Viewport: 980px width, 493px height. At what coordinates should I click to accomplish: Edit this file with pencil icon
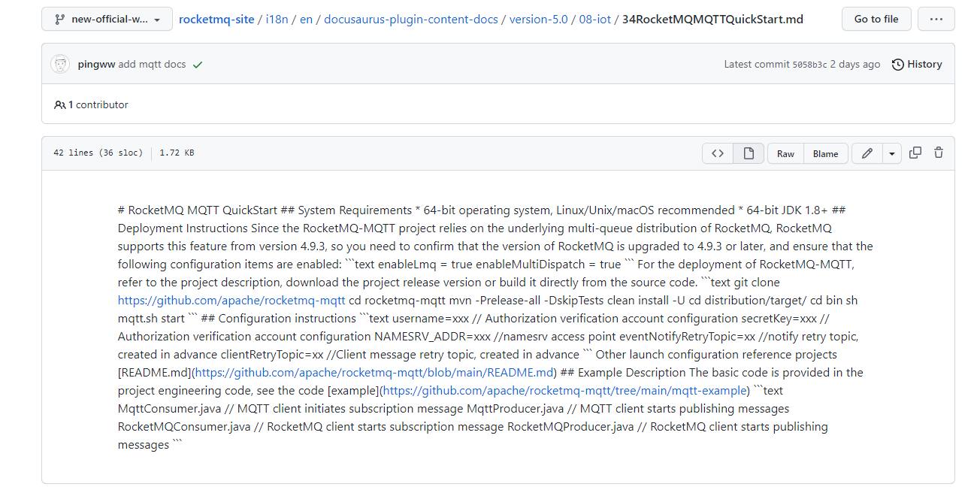click(x=867, y=153)
